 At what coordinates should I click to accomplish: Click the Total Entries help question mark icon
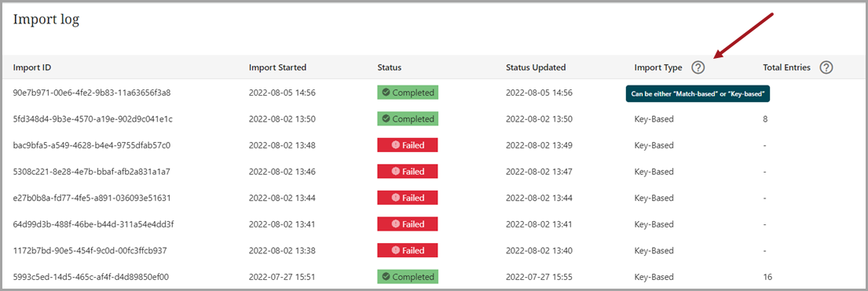826,67
